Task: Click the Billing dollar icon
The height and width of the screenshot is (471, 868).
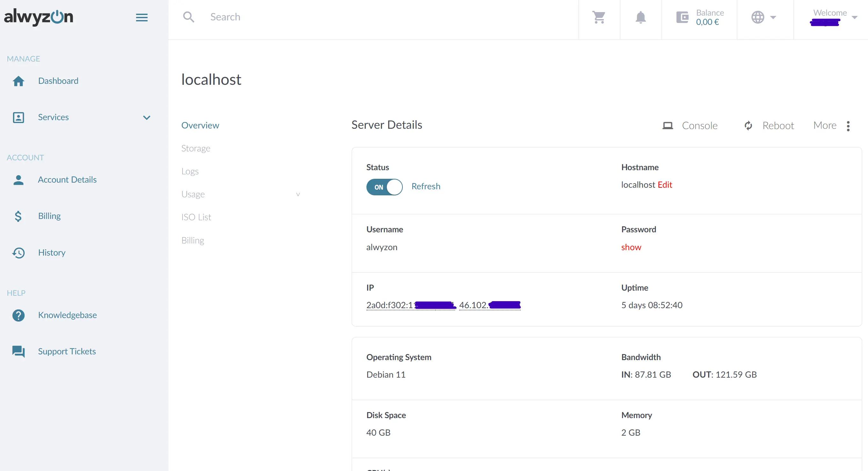Action: click(18, 216)
